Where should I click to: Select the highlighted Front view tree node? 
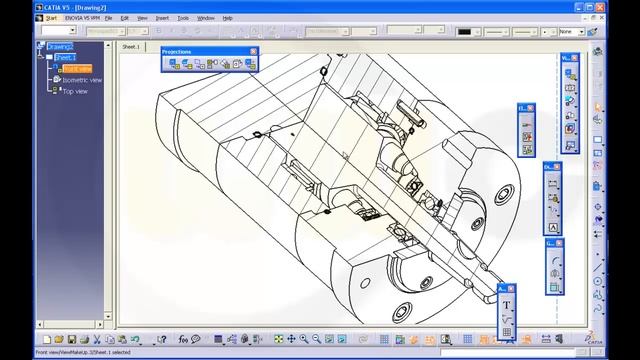tap(77, 69)
